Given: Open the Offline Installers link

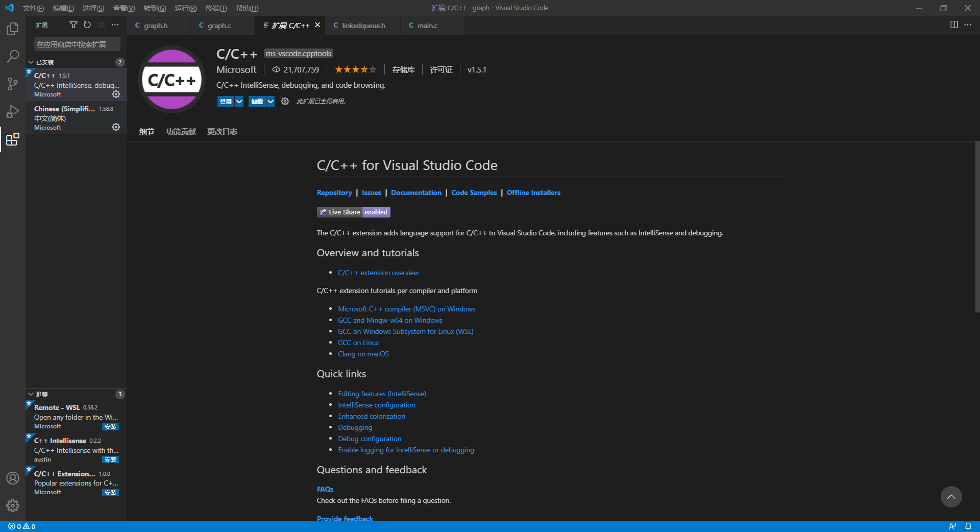Looking at the screenshot, I should click(533, 192).
